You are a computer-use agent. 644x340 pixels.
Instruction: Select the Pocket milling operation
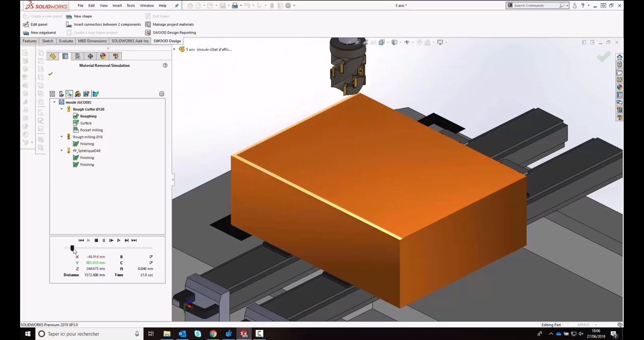[91, 130]
